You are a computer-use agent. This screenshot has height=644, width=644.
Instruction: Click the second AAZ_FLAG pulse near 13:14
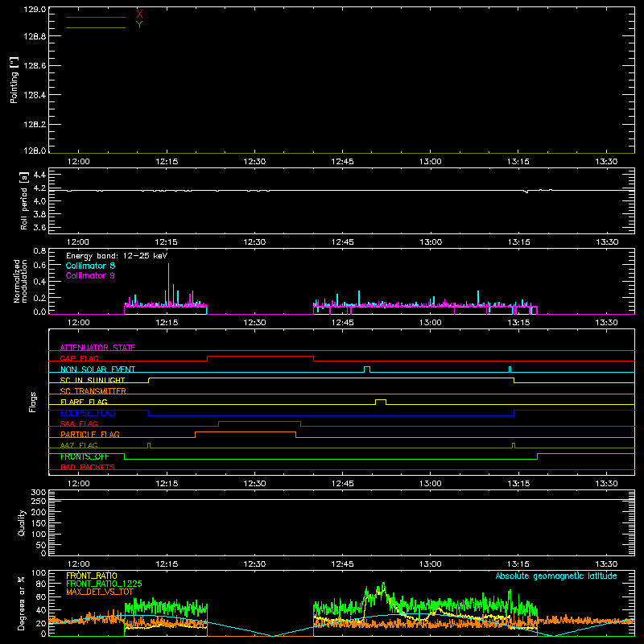[514, 444]
